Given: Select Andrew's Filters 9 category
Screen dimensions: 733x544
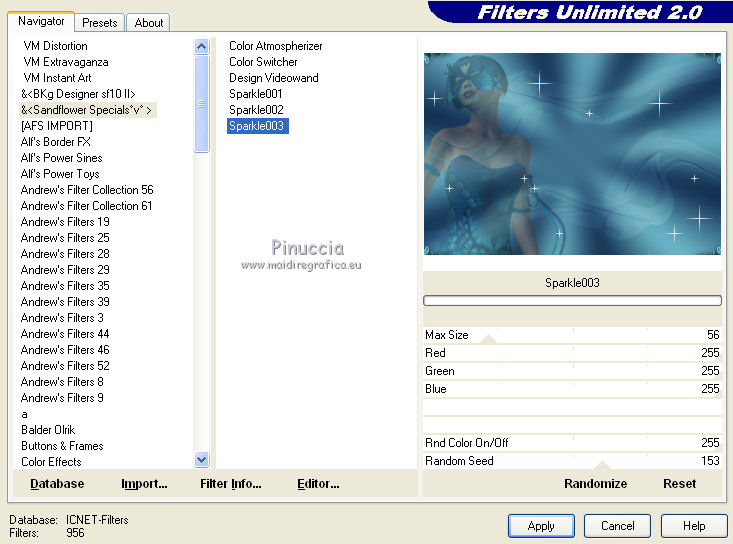Looking at the screenshot, I should click(x=62, y=398).
